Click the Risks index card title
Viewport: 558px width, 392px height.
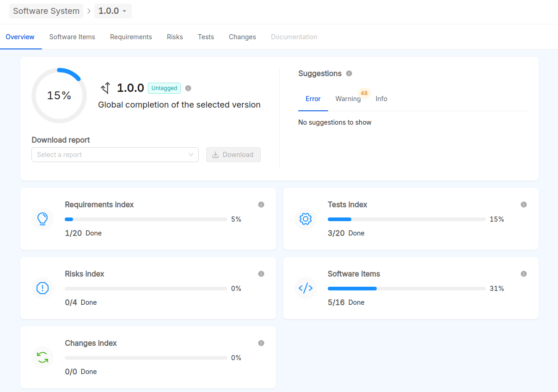click(x=85, y=274)
